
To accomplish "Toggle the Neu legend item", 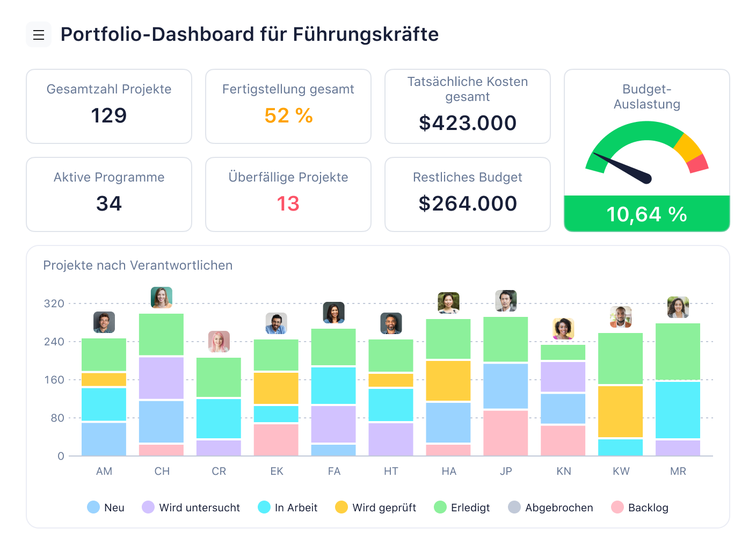I will (x=106, y=508).
